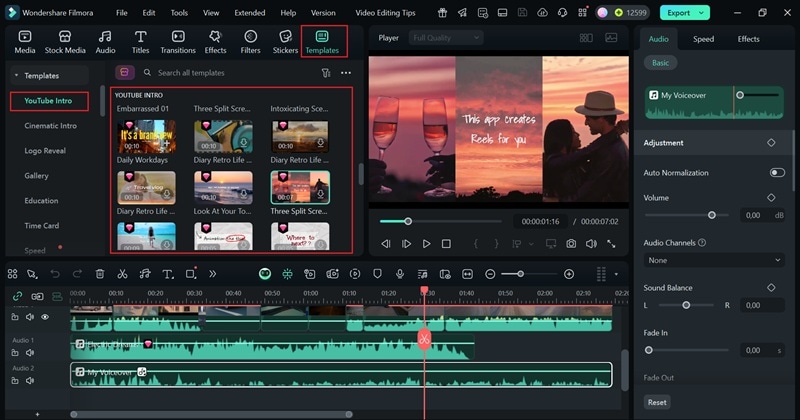This screenshot has width=800, height=420.
Task: Switch to the Speed tab
Action: (x=703, y=39)
